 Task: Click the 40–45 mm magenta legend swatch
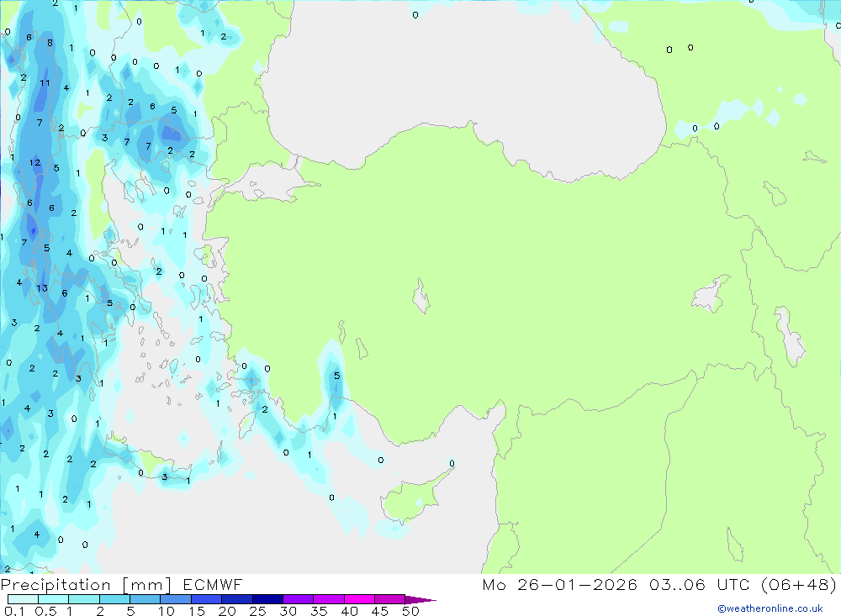point(359,599)
